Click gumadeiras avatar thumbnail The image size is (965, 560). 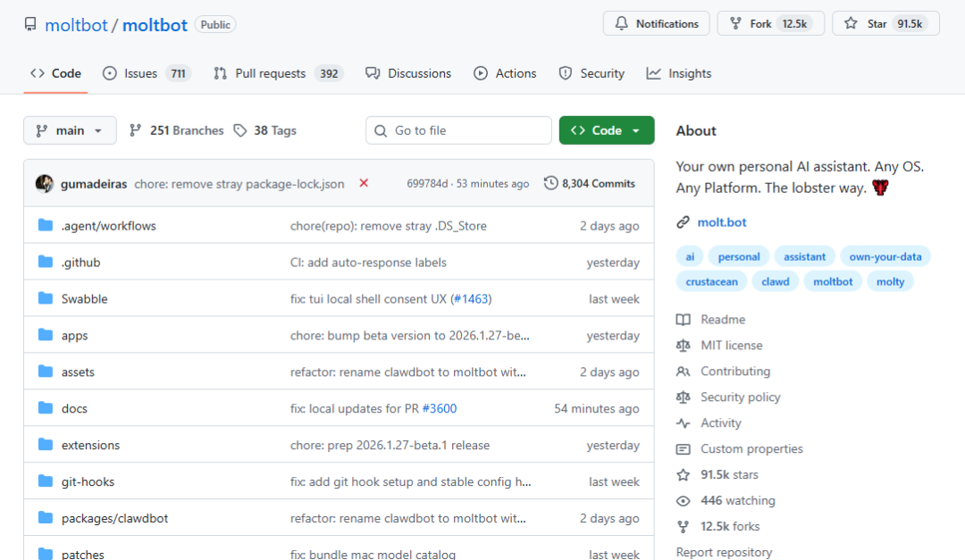(x=45, y=183)
